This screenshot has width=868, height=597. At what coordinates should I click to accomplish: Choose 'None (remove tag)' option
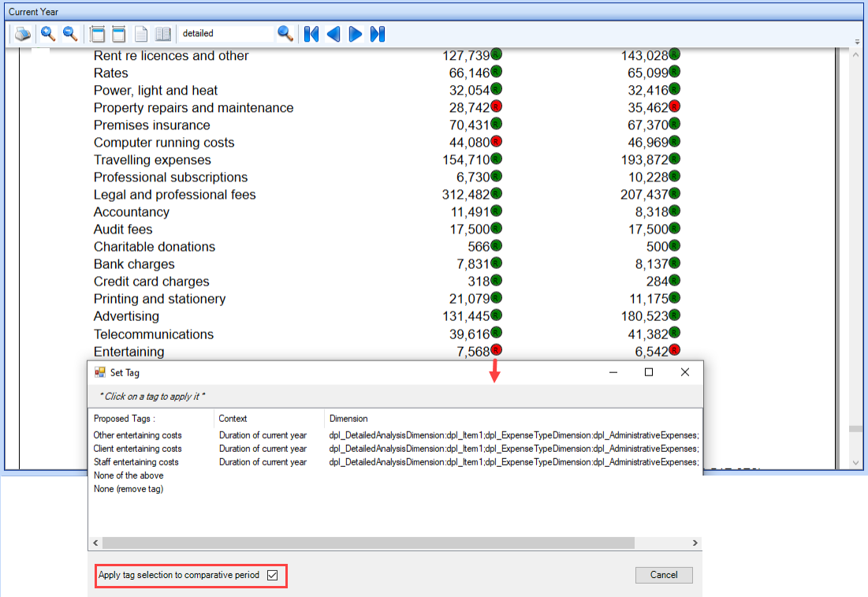[x=129, y=488]
